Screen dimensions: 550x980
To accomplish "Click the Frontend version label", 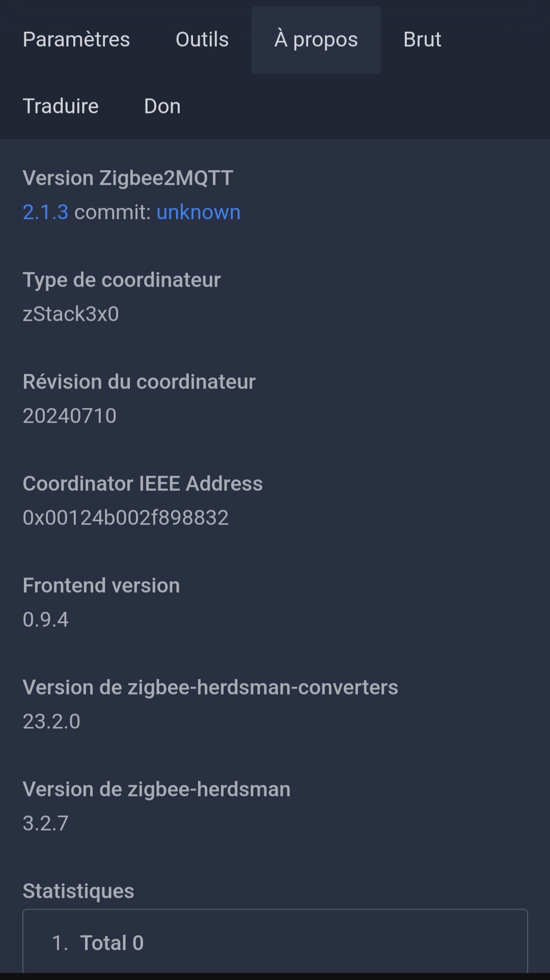I will pyautogui.click(x=101, y=586).
